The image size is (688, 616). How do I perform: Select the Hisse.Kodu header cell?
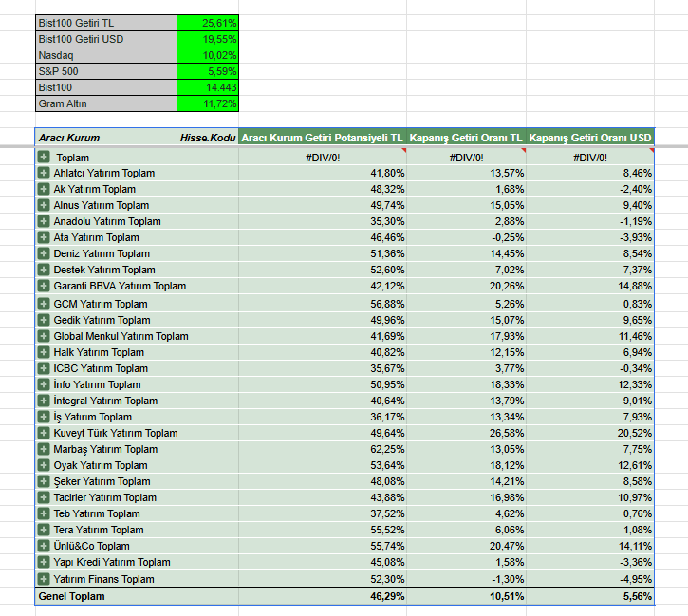tap(208, 138)
